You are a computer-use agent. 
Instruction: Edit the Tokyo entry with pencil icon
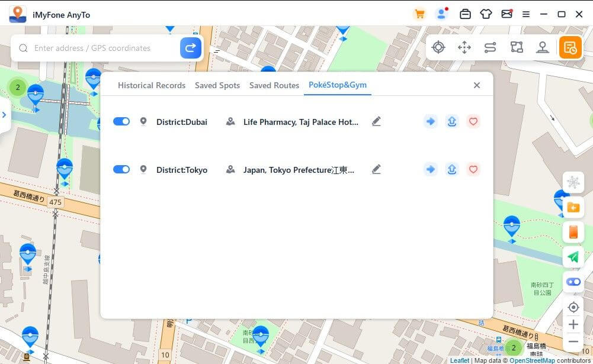click(x=376, y=169)
